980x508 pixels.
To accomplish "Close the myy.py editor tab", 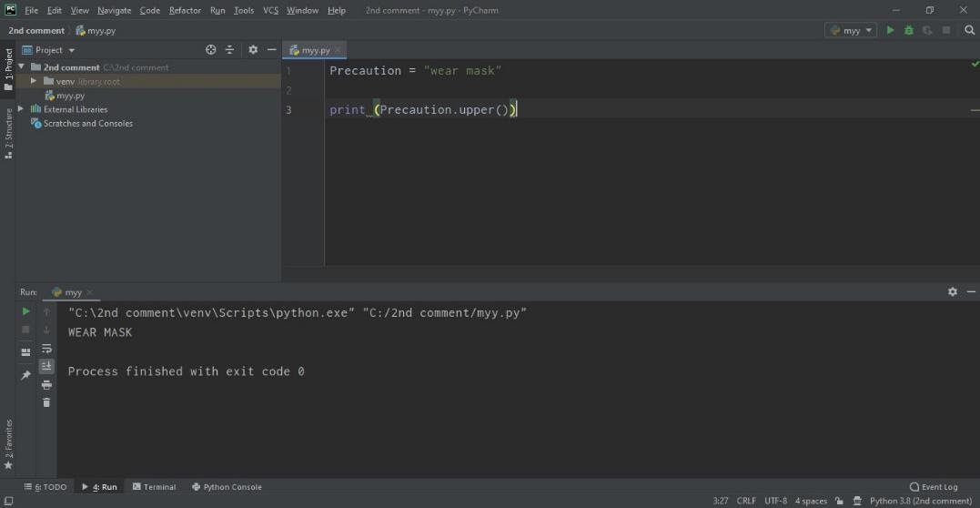I will coord(338,50).
